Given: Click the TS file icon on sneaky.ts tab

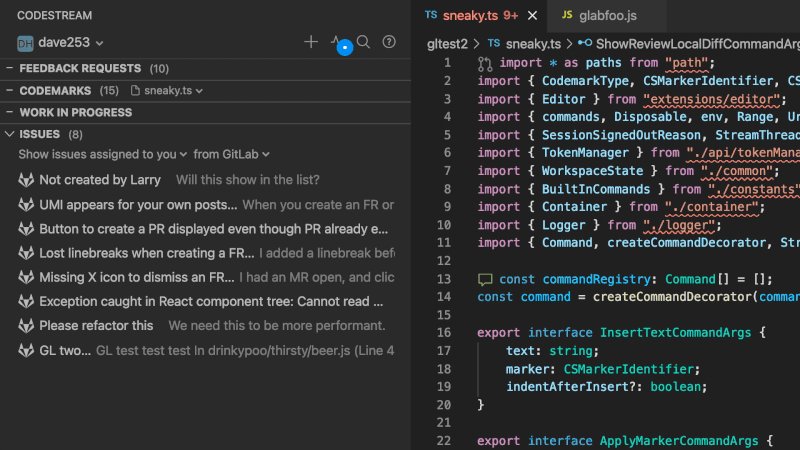Looking at the screenshot, I should 431,15.
